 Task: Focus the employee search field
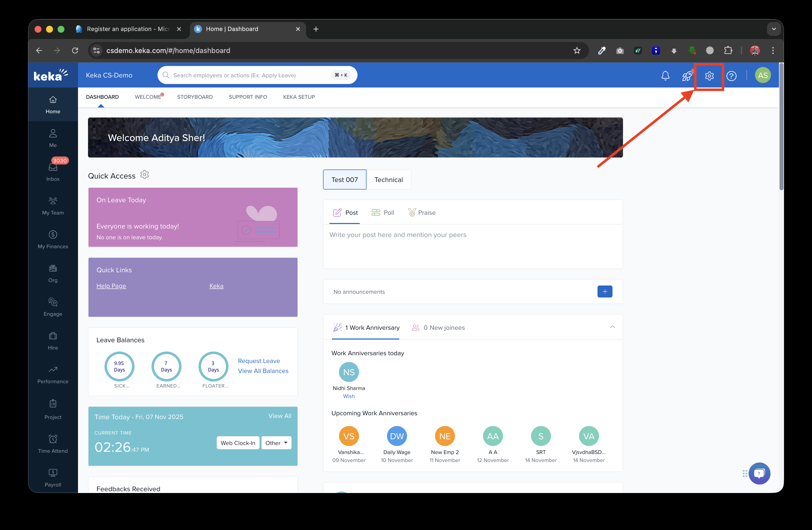[x=249, y=75]
